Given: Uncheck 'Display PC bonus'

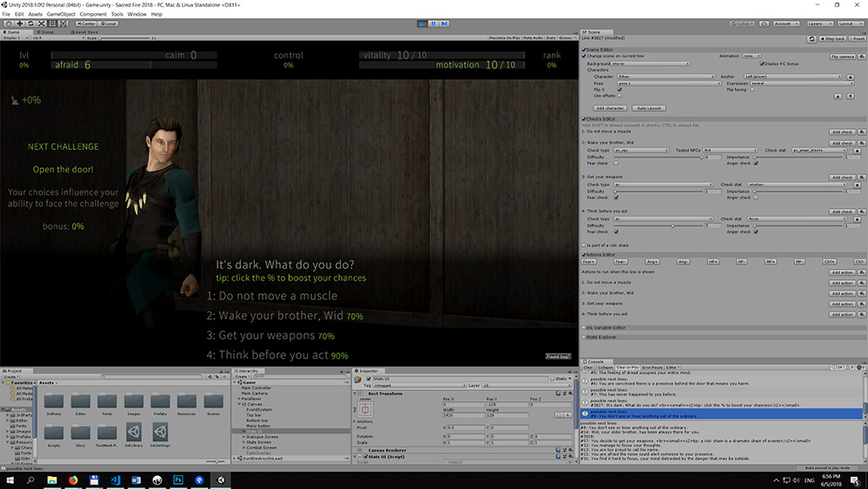Looking at the screenshot, I should pyautogui.click(x=761, y=63).
